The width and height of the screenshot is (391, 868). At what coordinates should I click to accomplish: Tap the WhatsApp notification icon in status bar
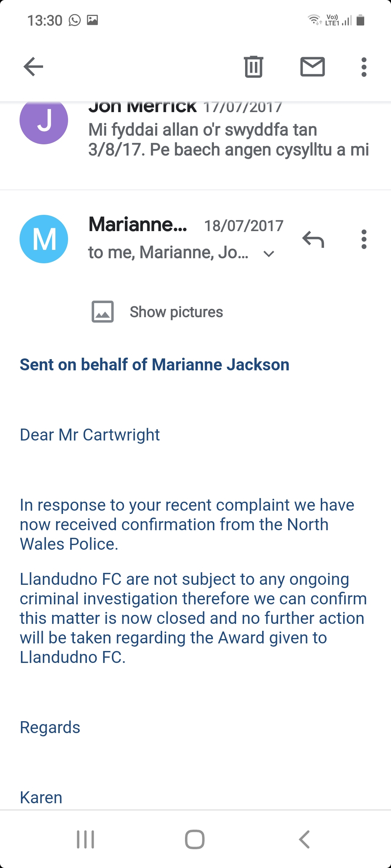[75, 20]
